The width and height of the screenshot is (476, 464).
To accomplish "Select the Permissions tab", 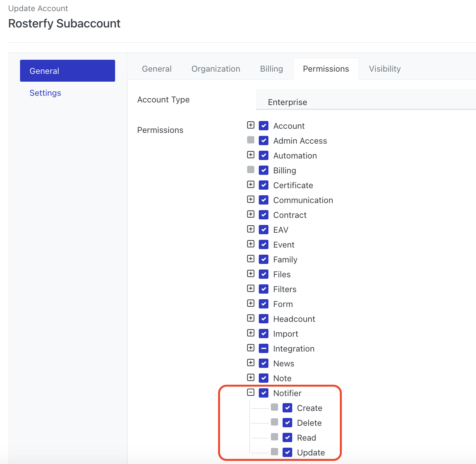I will [326, 69].
